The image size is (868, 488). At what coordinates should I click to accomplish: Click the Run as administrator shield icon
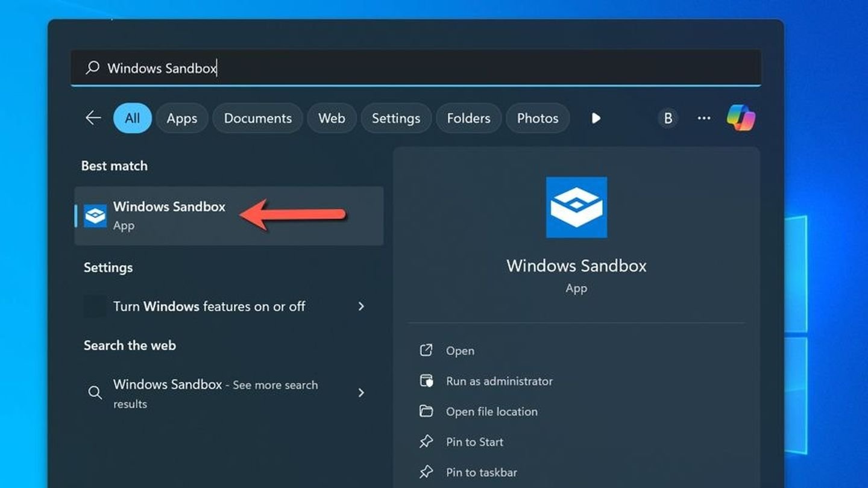426,381
